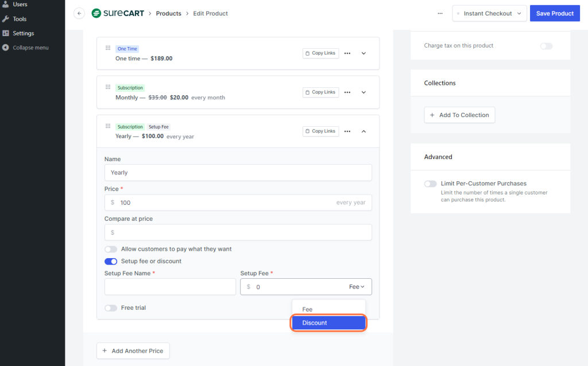Screen dimensions: 588x366
Task: Open three-dot options for Monthly price
Action: (x=347, y=92)
